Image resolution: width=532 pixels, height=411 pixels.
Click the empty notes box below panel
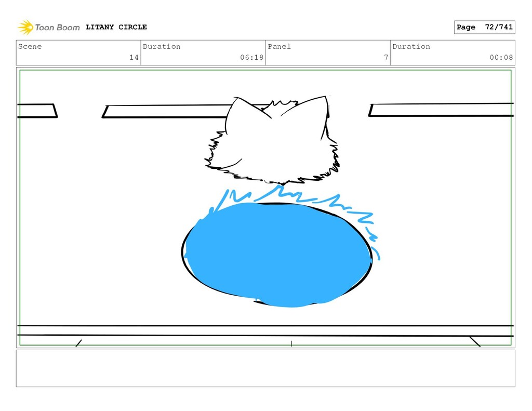pos(265,368)
